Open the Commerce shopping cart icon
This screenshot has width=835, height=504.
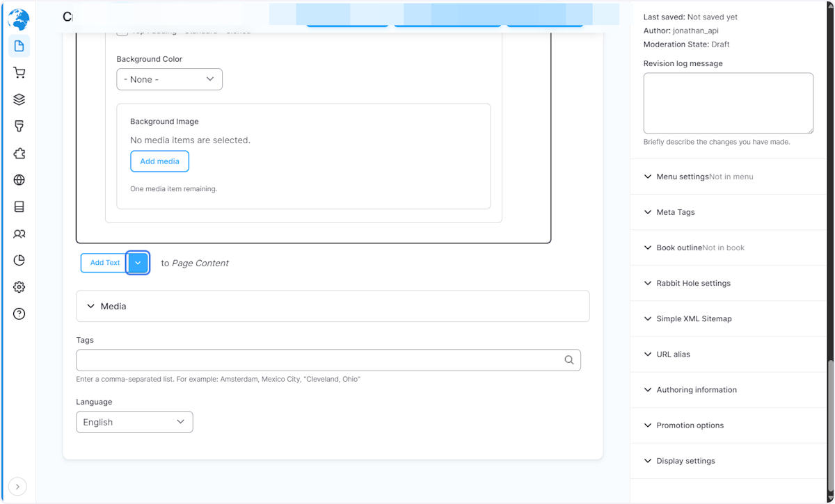point(19,72)
